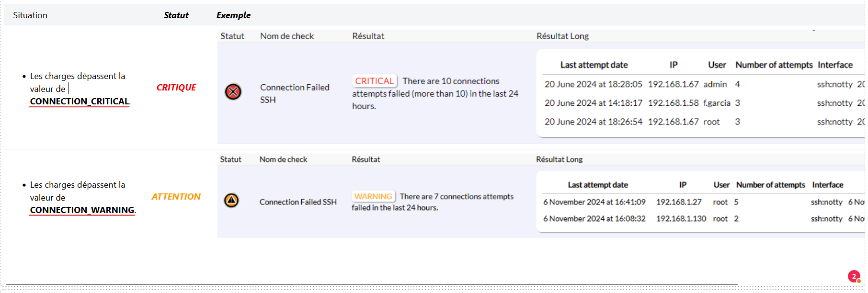868x293 pixels.
Task: Click the horizontal scrollbar at the bottom
Action: (x=372, y=284)
